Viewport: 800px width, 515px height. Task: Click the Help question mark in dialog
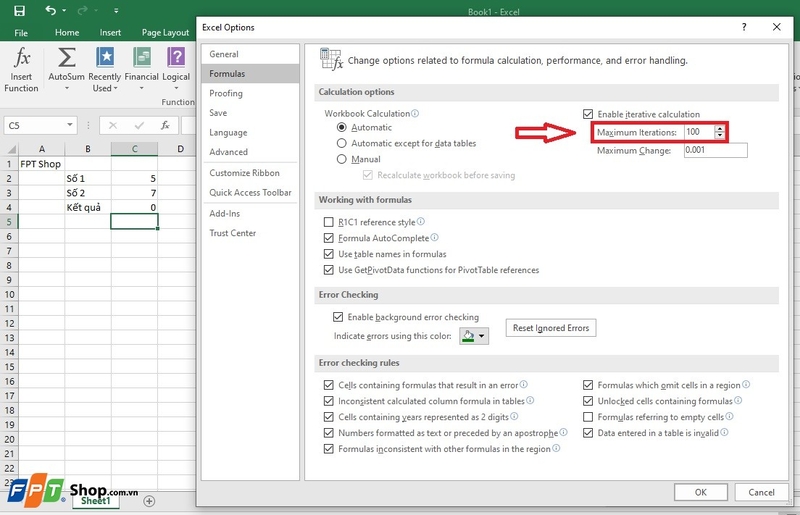[x=744, y=27]
